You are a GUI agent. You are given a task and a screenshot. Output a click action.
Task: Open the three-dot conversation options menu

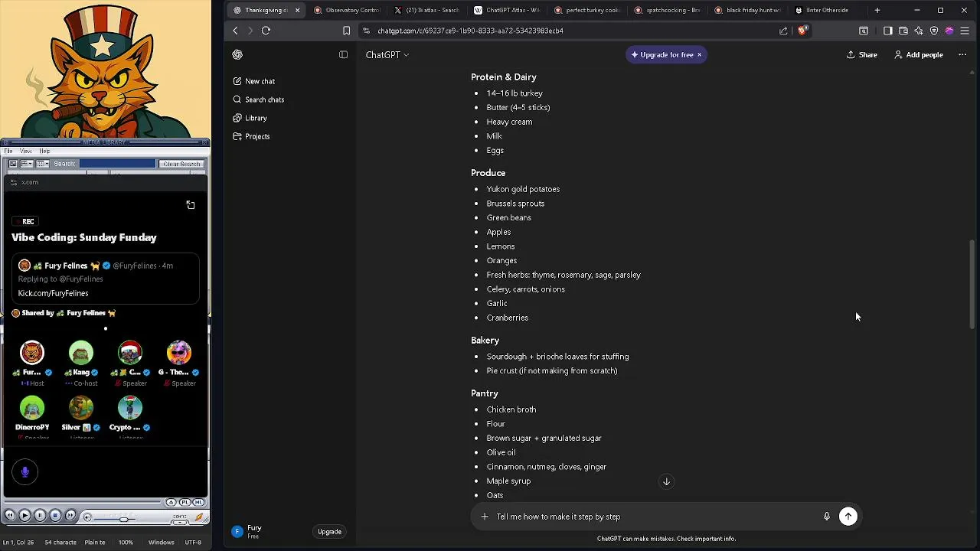pyautogui.click(x=962, y=55)
